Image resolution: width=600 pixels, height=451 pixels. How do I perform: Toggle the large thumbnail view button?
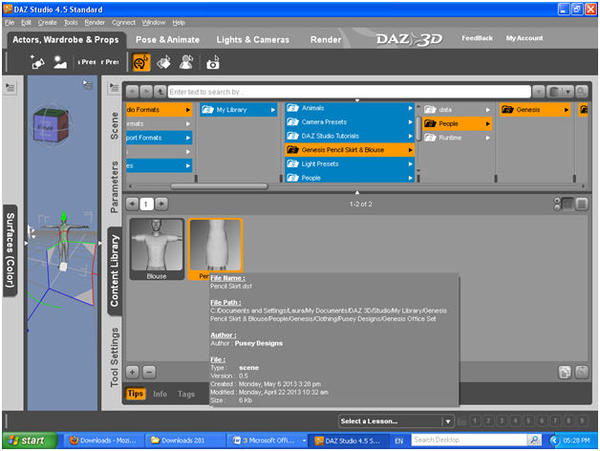pos(582,204)
